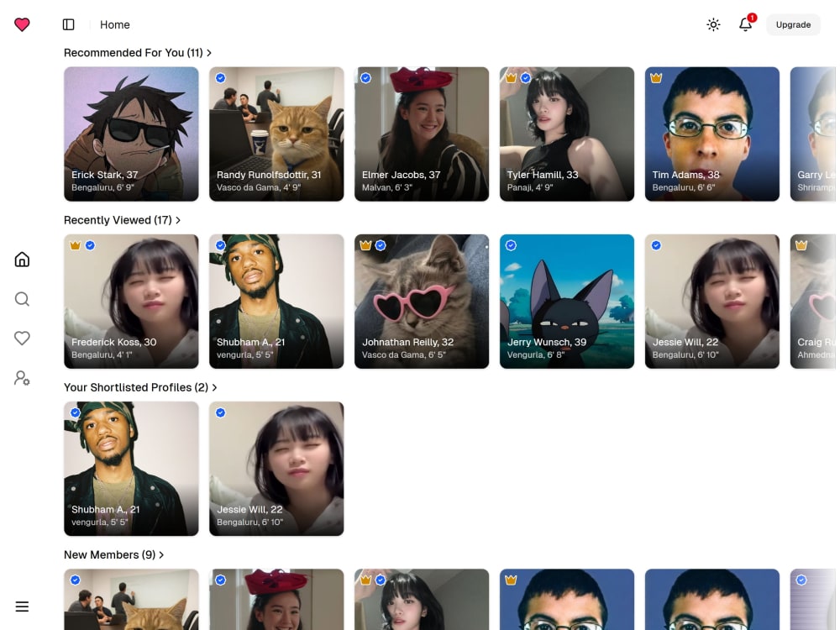840x630 pixels.
Task: Click 'Frederick Koss, 30' name text
Action: pyautogui.click(x=114, y=342)
